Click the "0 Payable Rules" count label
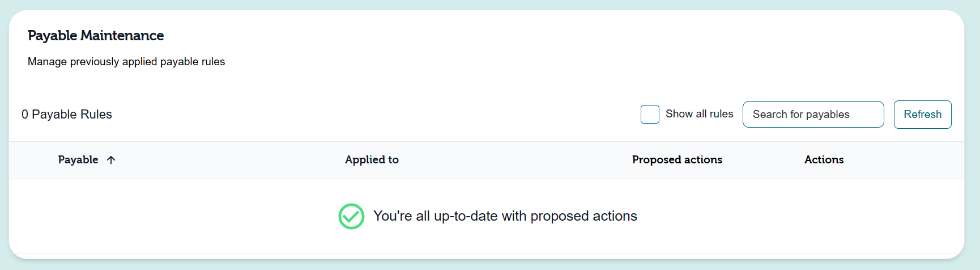Image resolution: width=980 pixels, height=270 pixels. coord(67,115)
